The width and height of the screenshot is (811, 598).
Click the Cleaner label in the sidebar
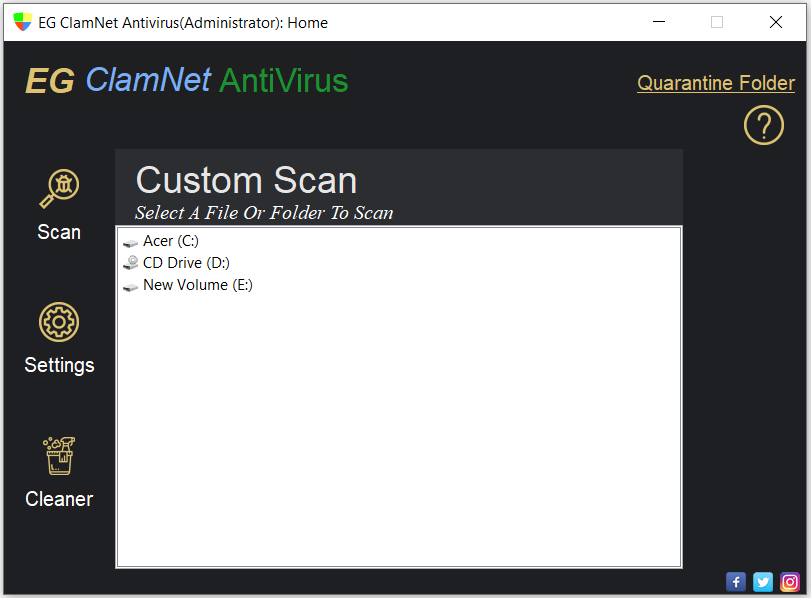pos(59,499)
